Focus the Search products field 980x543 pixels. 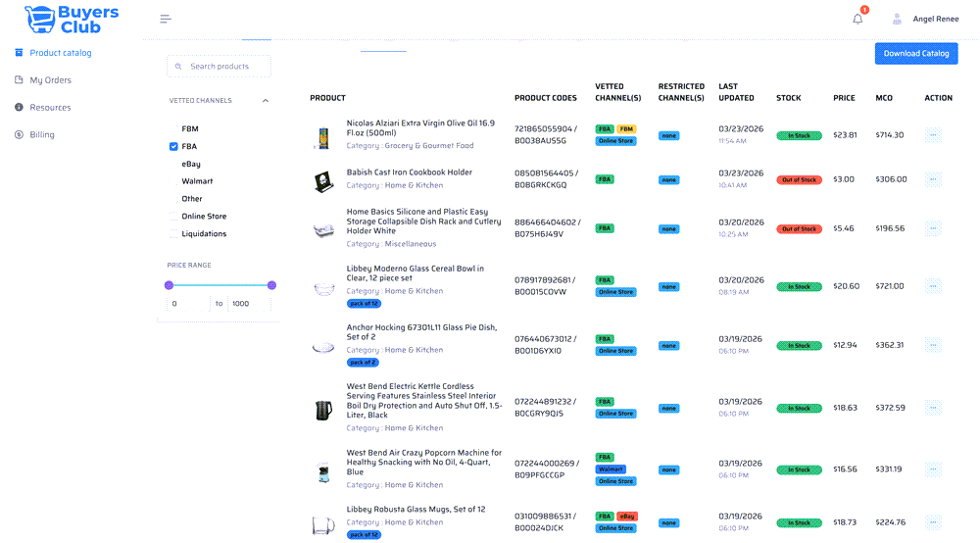click(219, 67)
